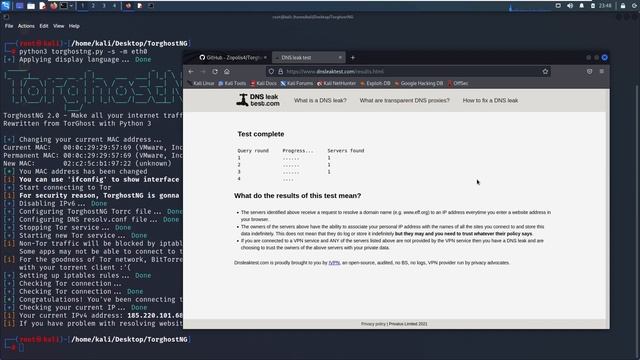This screenshot has width=640, height=360.
Task: Select the terminal window in the taskbar
Action: [150, 6]
